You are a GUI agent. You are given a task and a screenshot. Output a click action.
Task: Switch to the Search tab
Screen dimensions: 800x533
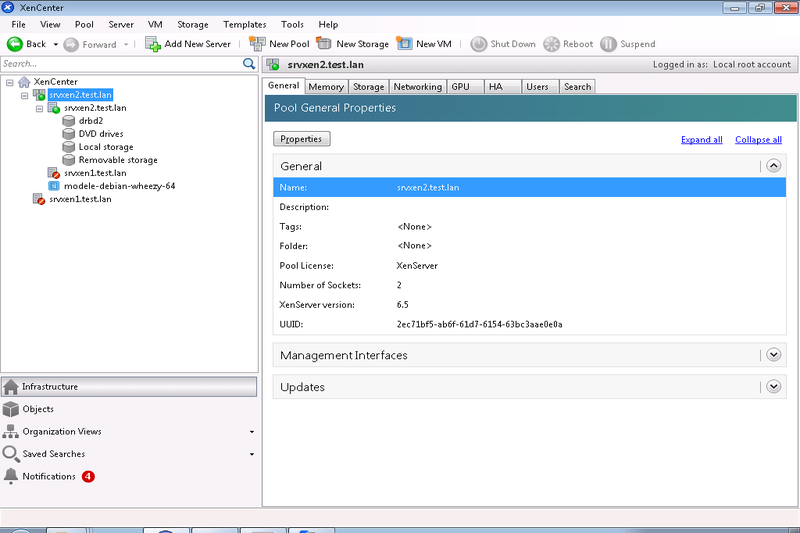[578, 87]
